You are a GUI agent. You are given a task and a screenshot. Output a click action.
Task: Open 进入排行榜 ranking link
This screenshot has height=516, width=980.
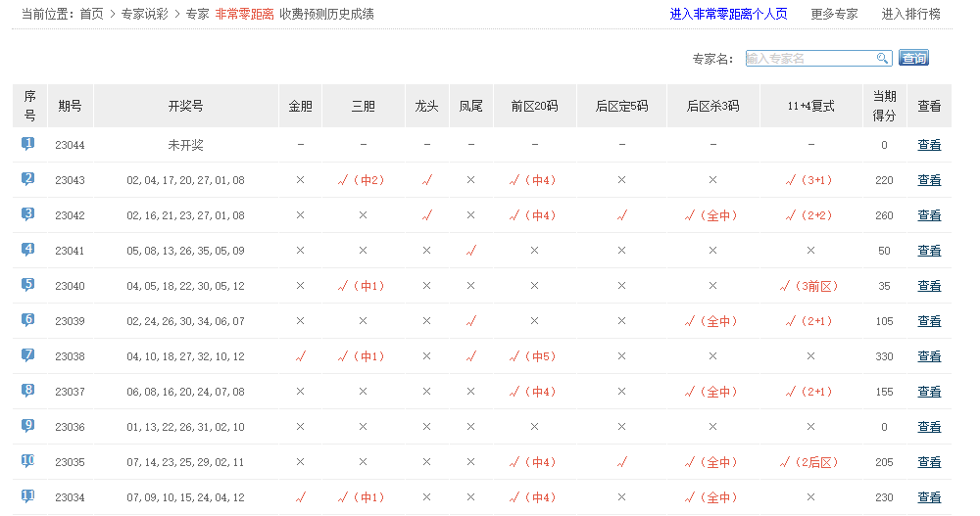(910, 14)
